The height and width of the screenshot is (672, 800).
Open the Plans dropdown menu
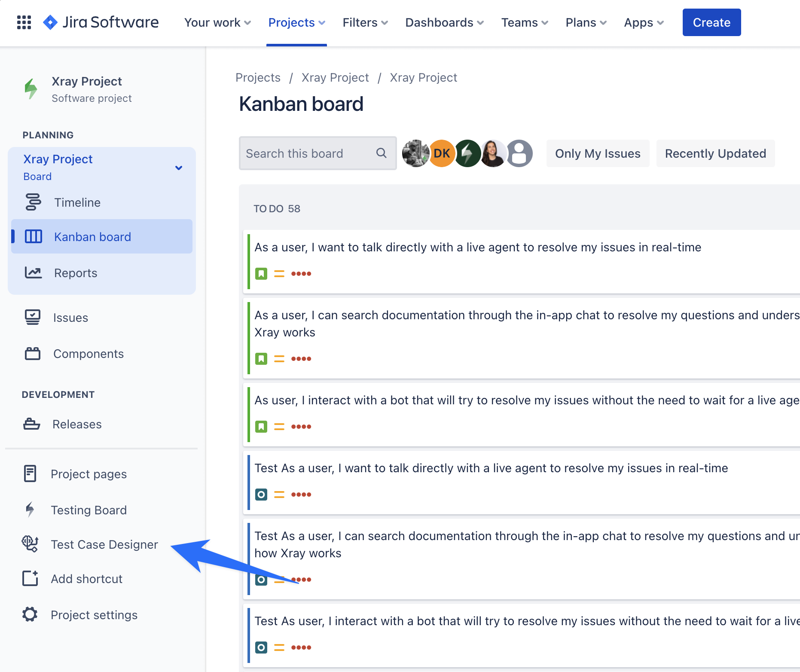click(586, 22)
